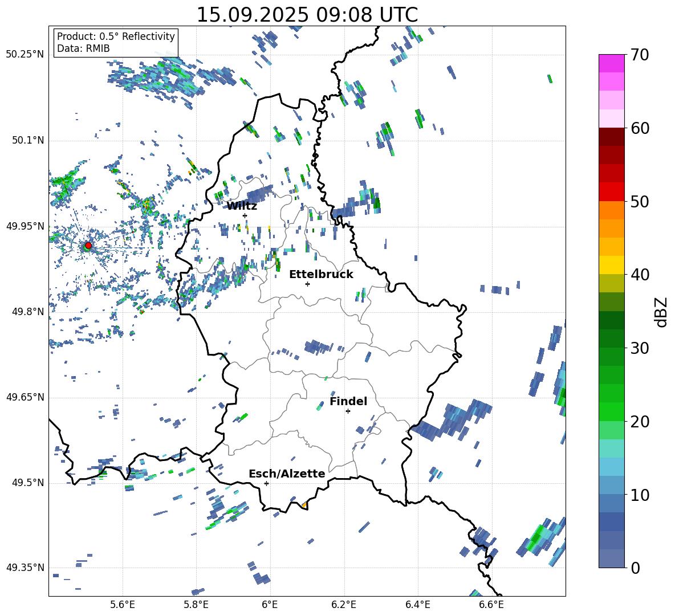This screenshot has height=616, width=675.
Task: Click the 6.2°E longitude label
Action: 344,605
